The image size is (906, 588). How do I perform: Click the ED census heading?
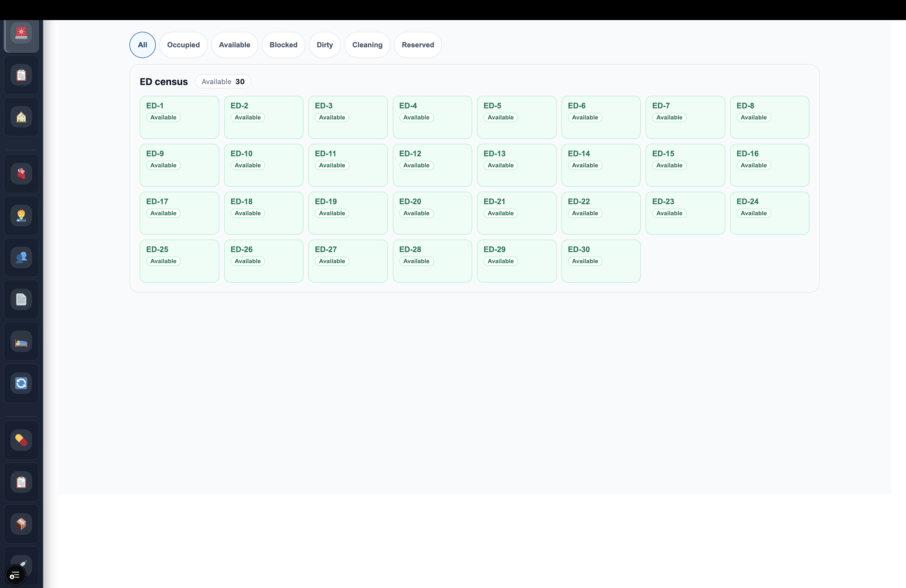coord(164,82)
